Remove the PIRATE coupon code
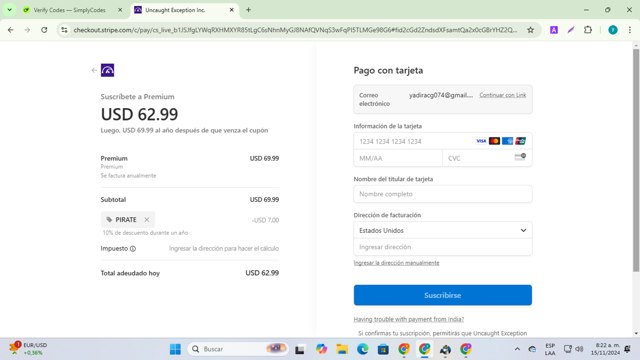640x360 pixels. (147, 220)
